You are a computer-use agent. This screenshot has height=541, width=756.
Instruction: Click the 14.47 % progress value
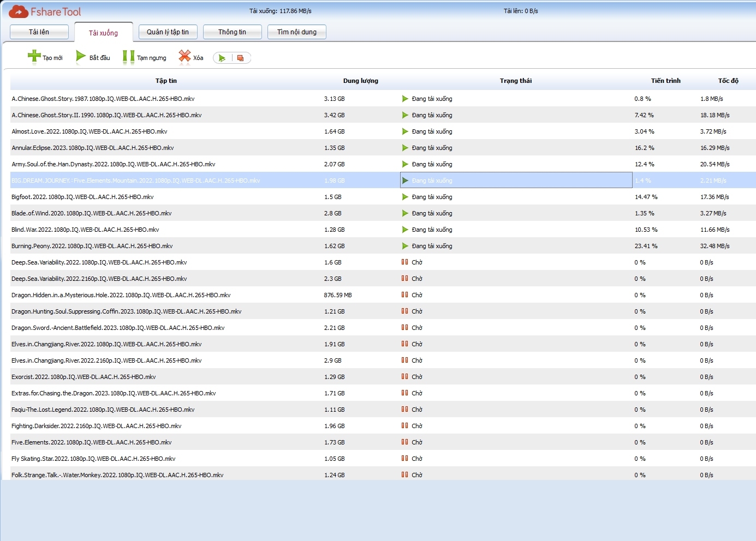pyautogui.click(x=646, y=197)
